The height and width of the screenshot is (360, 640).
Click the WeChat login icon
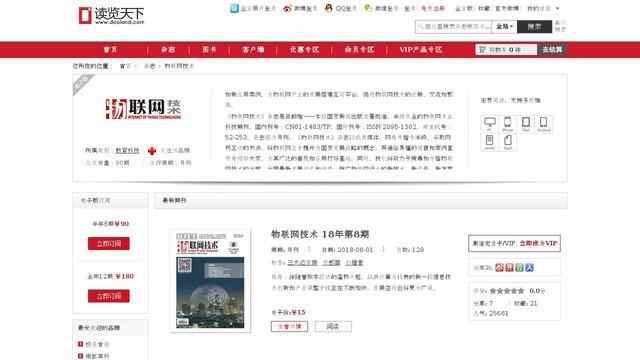(x=368, y=8)
